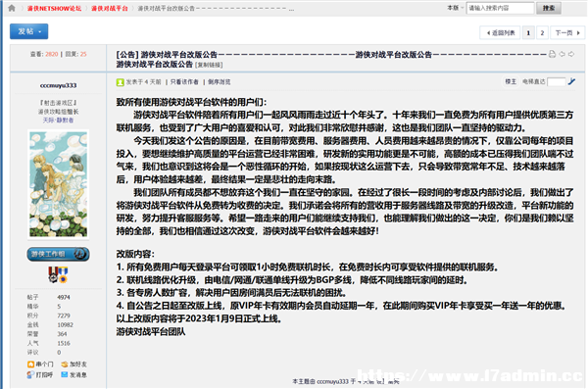The image size is (588, 389).
Task: Click the 只看该作者 filter link
Action: 184,82
